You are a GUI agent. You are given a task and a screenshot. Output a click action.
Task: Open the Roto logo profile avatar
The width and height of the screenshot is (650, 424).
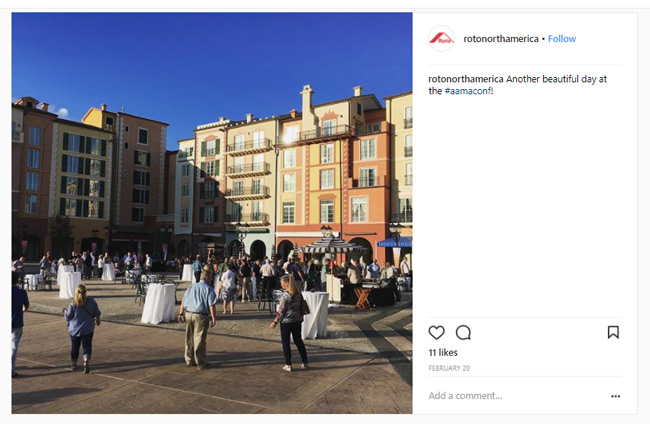[x=441, y=39]
